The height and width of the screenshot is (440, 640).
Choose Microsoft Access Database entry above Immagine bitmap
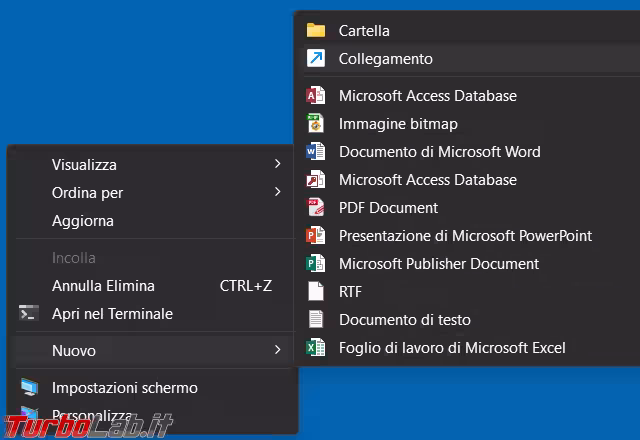point(427,96)
